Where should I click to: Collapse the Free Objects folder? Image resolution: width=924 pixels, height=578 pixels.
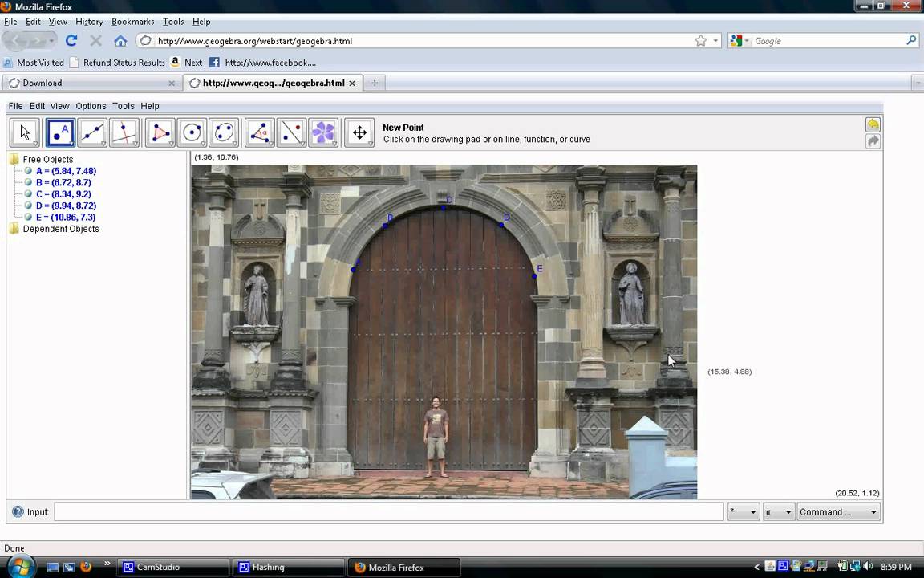tap(14, 160)
